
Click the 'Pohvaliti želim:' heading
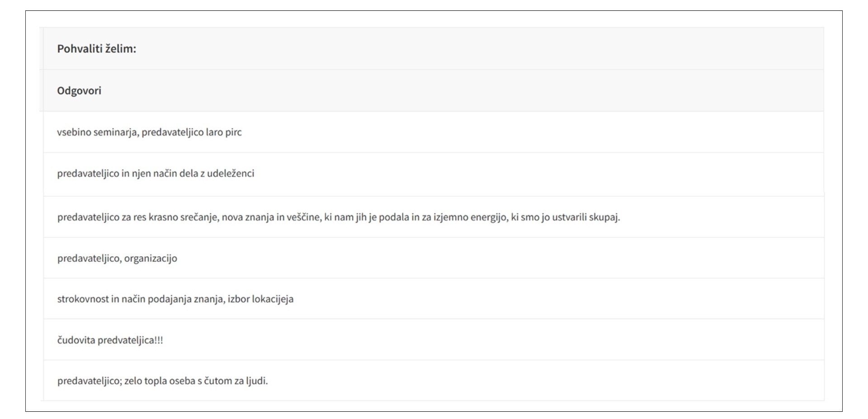[96, 49]
